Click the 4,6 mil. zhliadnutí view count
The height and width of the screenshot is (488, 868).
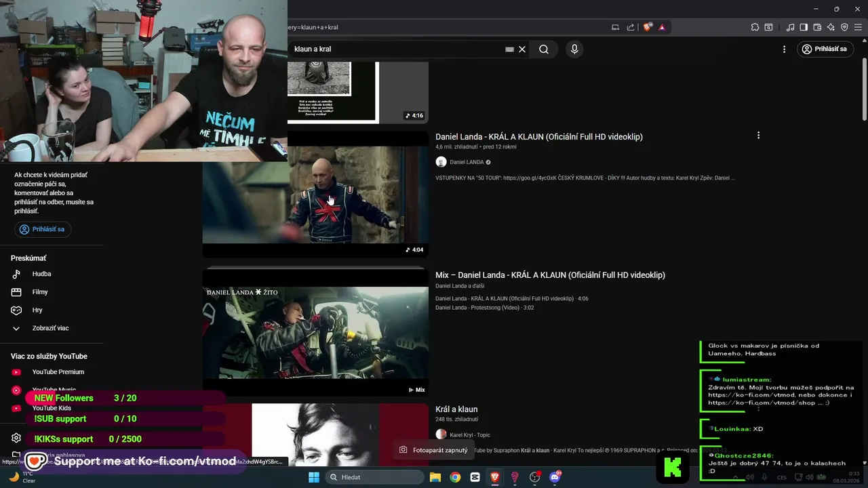[457, 146]
